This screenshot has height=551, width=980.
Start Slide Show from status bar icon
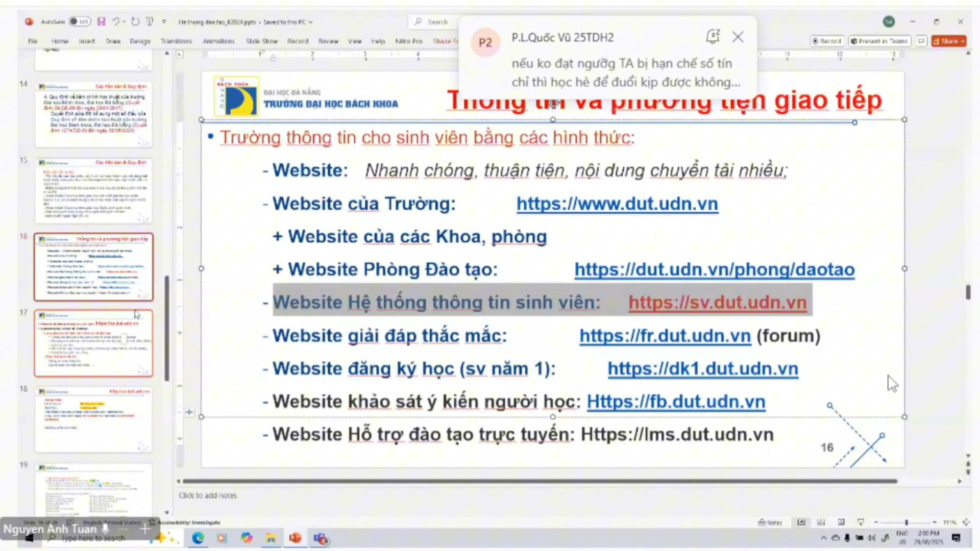click(x=861, y=522)
